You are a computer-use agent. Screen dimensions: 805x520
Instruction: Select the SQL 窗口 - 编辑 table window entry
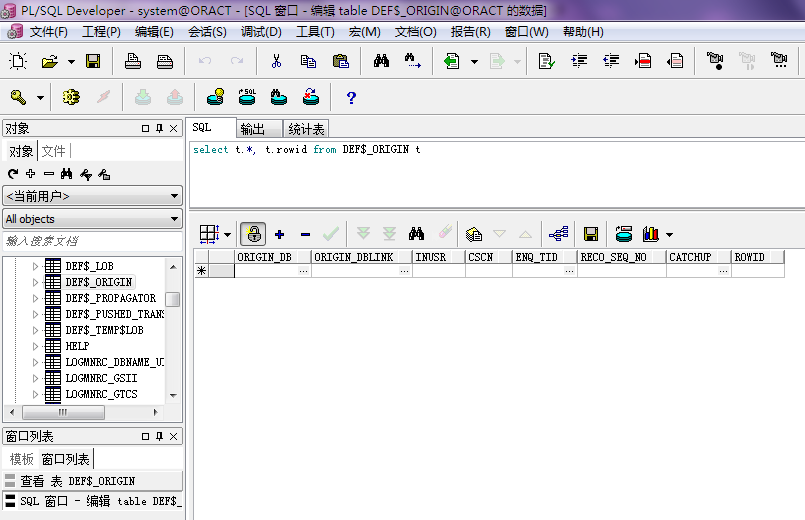click(92, 501)
